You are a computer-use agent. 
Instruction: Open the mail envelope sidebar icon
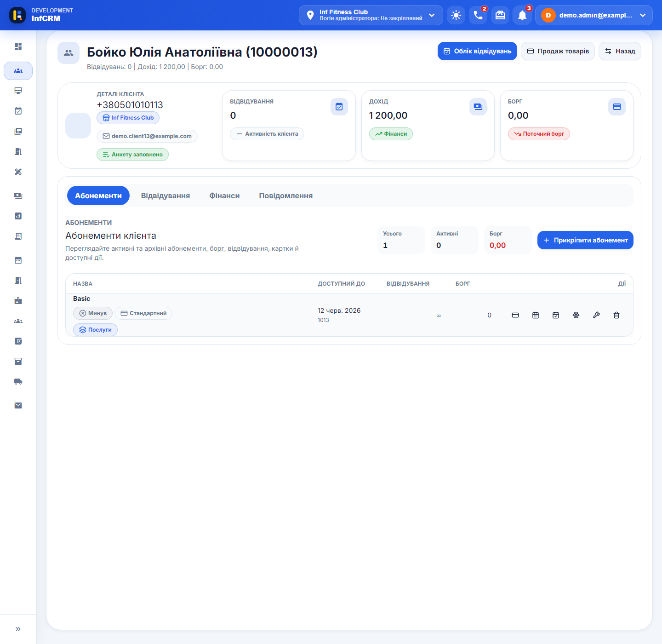point(18,405)
